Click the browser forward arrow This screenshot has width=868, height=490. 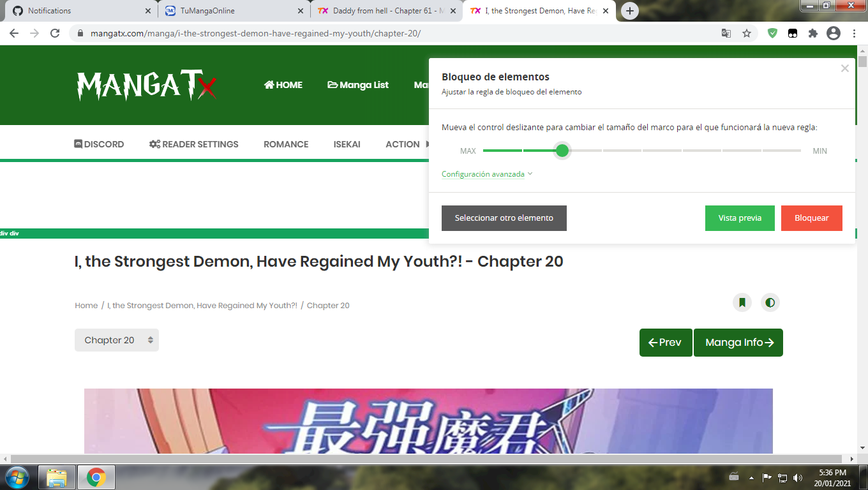[x=34, y=33]
